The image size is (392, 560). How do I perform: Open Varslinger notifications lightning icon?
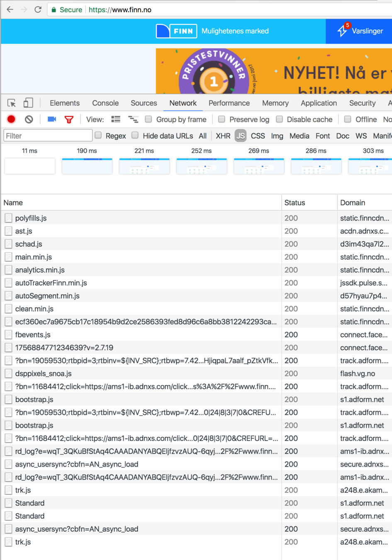tap(342, 31)
